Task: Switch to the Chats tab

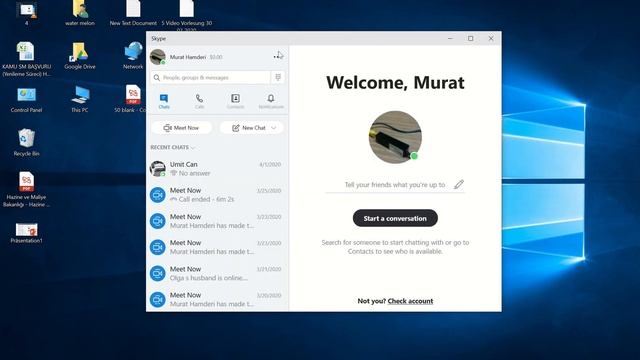Action: pyautogui.click(x=164, y=101)
